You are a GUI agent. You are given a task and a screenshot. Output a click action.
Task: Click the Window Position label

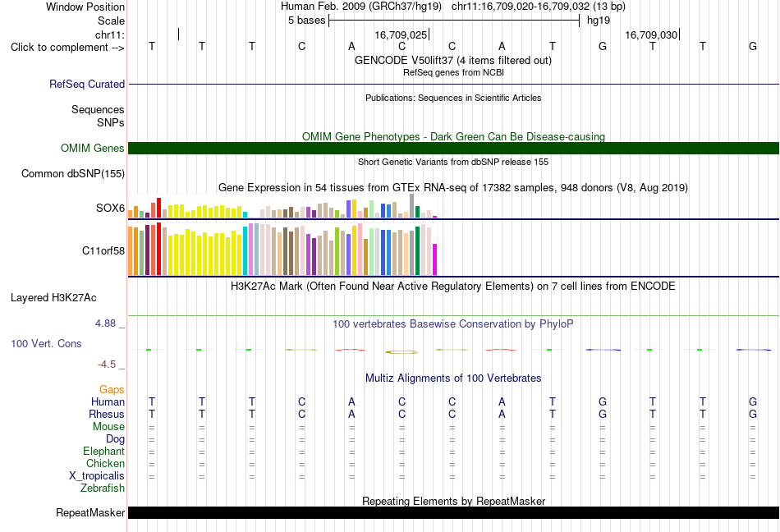tap(85, 7)
